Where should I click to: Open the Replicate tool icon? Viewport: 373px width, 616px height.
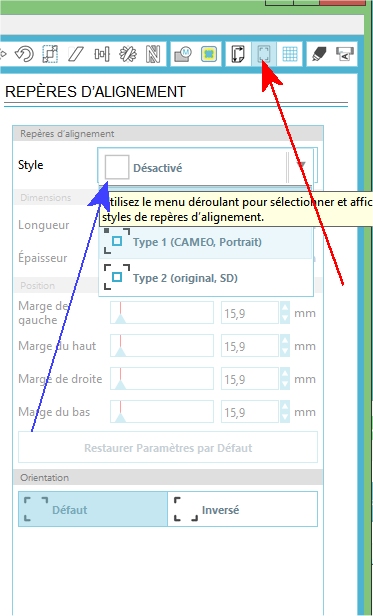(128, 53)
